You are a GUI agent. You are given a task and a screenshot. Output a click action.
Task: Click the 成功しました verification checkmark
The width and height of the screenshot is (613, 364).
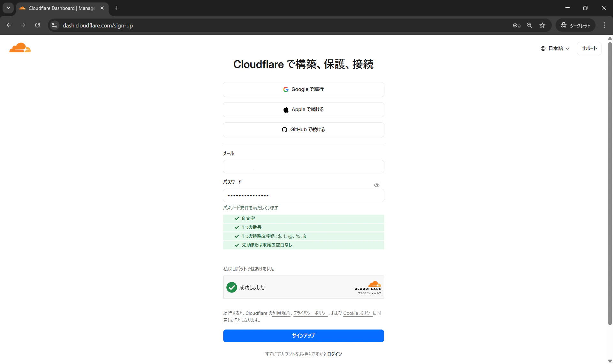[x=231, y=287]
